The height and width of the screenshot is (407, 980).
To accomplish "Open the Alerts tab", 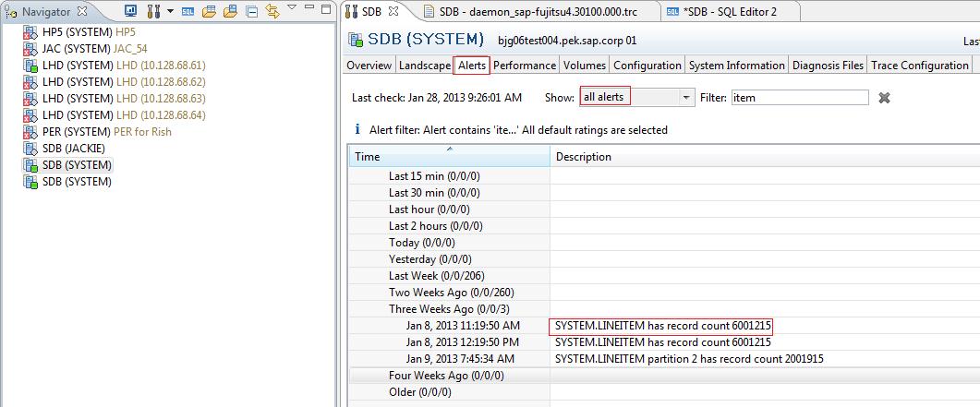I will [472, 65].
